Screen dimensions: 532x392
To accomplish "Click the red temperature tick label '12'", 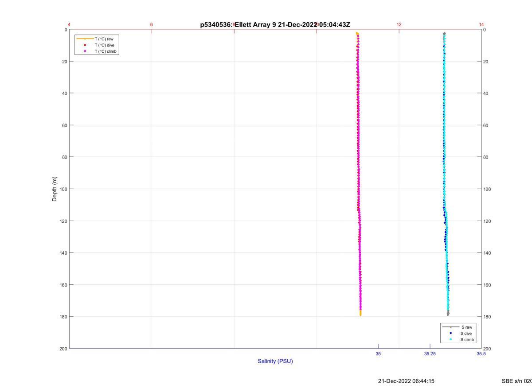I will coord(399,24).
